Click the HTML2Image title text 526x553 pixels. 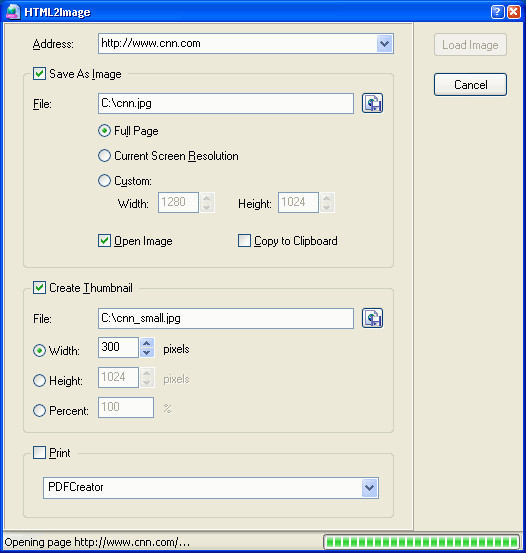57,12
